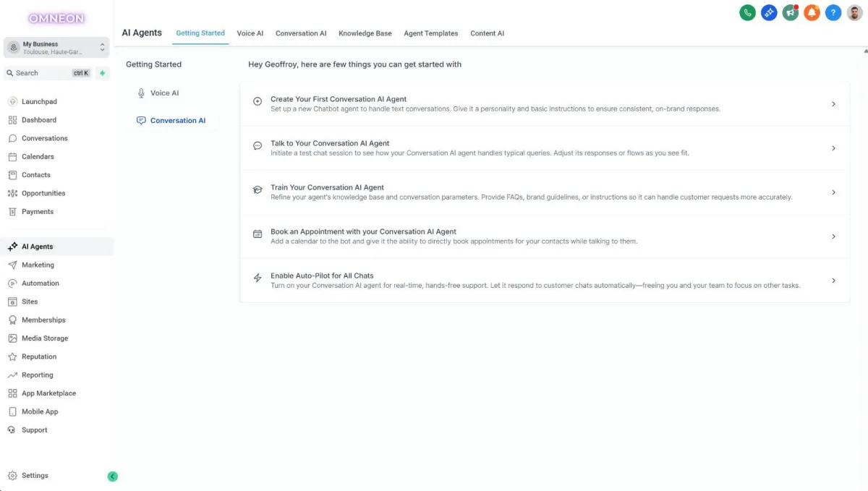This screenshot has height=491, width=868.
Task: Expand Enable Auto-Pilot for All Chats chevron
Action: 833,281
